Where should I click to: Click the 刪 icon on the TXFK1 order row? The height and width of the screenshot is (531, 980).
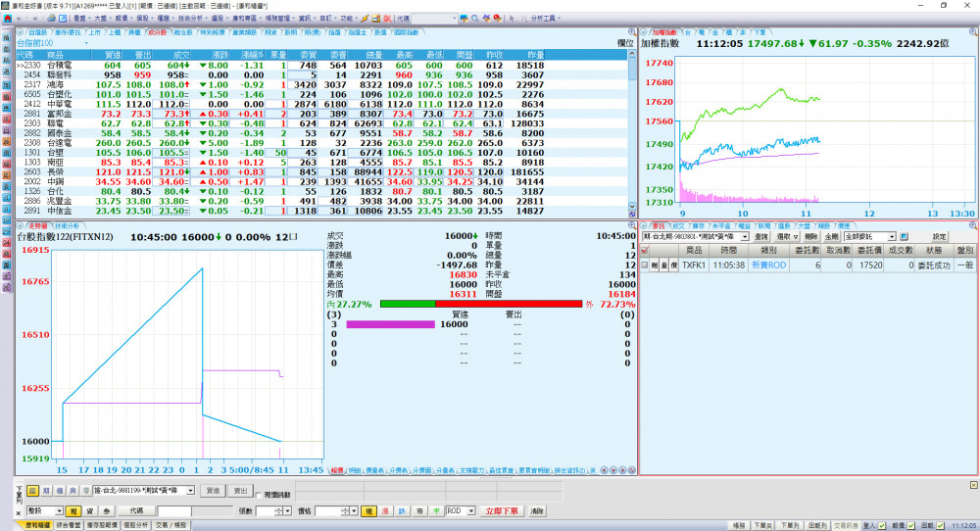pyautogui.click(x=655, y=265)
